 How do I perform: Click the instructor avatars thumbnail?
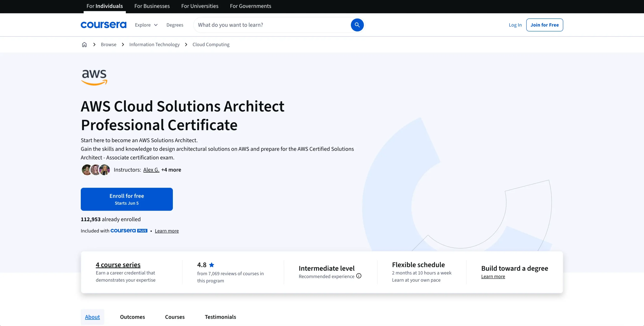[96, 170]
